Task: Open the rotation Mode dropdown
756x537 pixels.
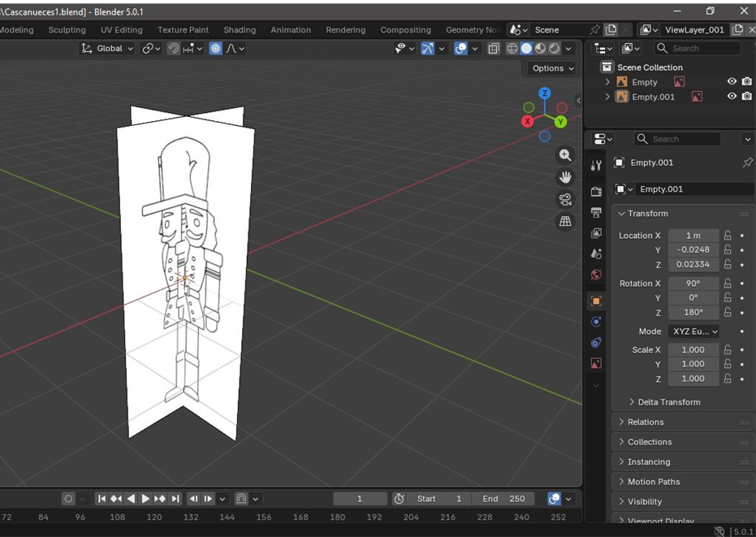Action: [693, 331]
